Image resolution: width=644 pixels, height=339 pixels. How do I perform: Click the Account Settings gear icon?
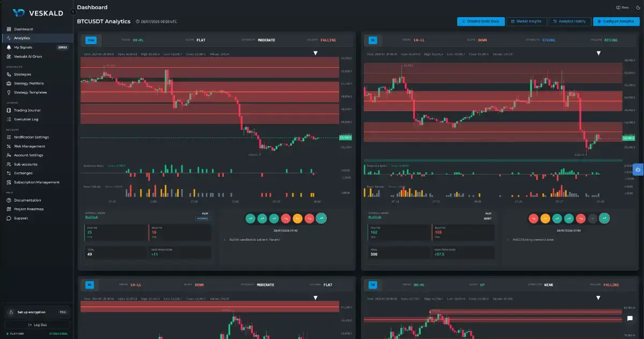[x=9, y=155]
